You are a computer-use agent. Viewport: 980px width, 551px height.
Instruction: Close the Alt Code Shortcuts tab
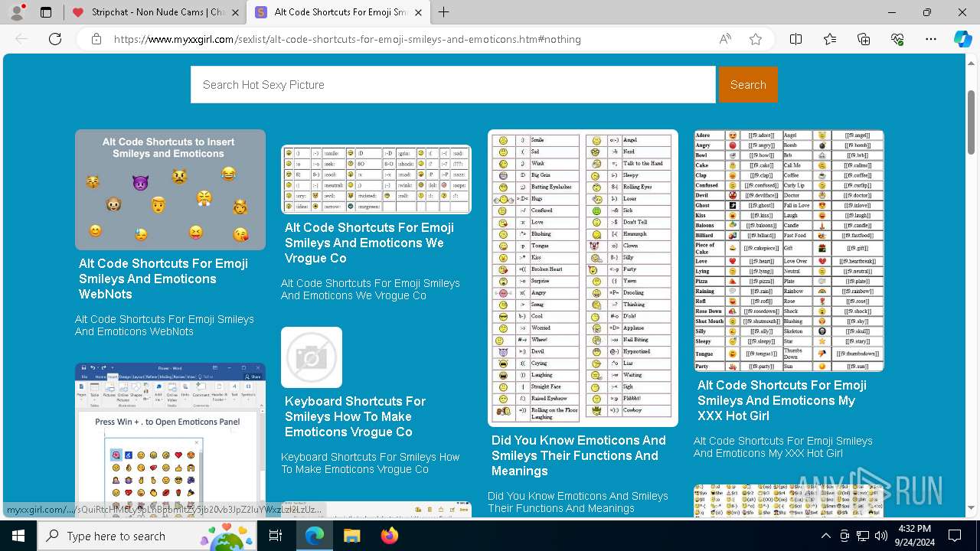pyautogui.click(x=420, y=12)
